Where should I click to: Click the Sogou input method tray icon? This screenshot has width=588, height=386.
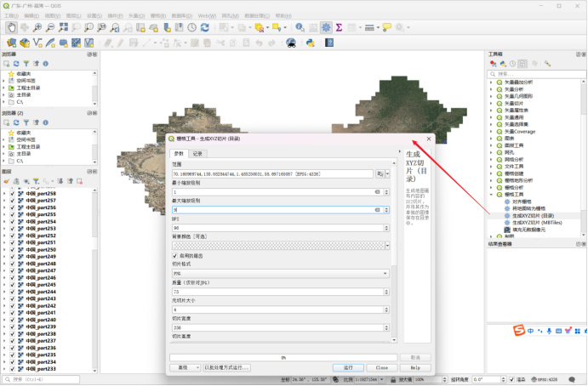point(519,331)
